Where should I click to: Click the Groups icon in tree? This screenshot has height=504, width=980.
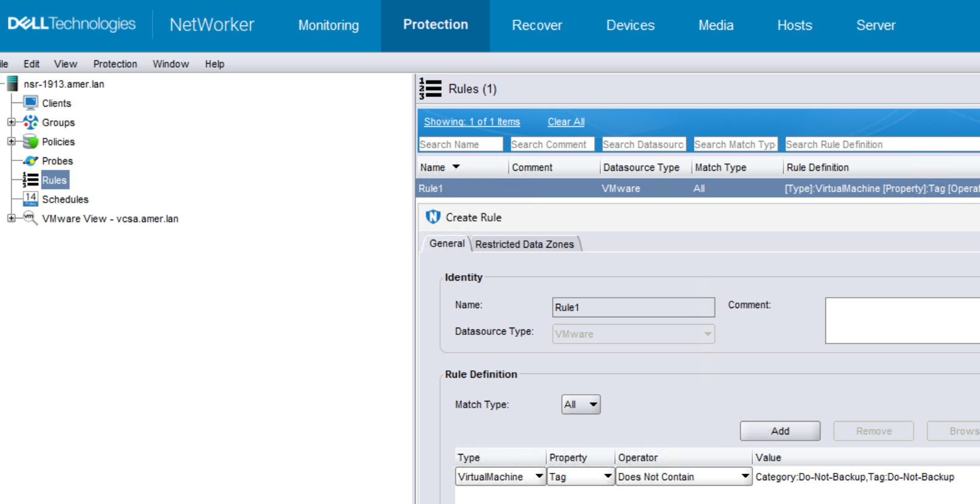coord(31,123)
